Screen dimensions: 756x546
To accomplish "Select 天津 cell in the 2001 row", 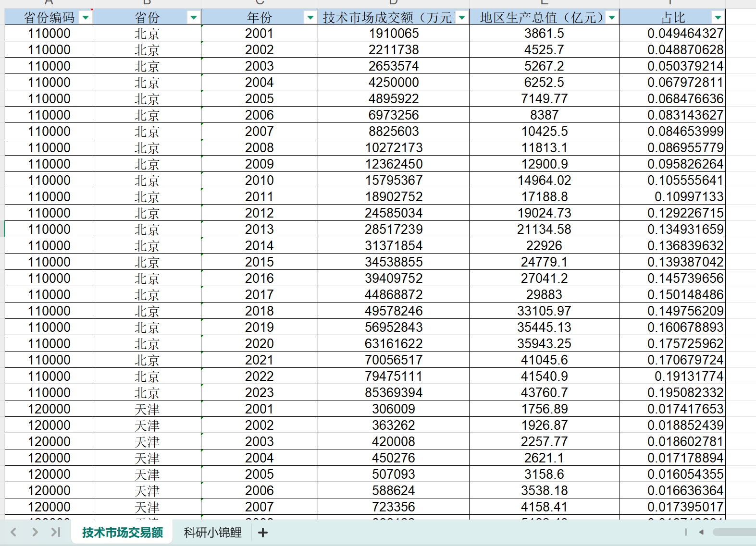I will pyautogui.click(x=147, y=409).
